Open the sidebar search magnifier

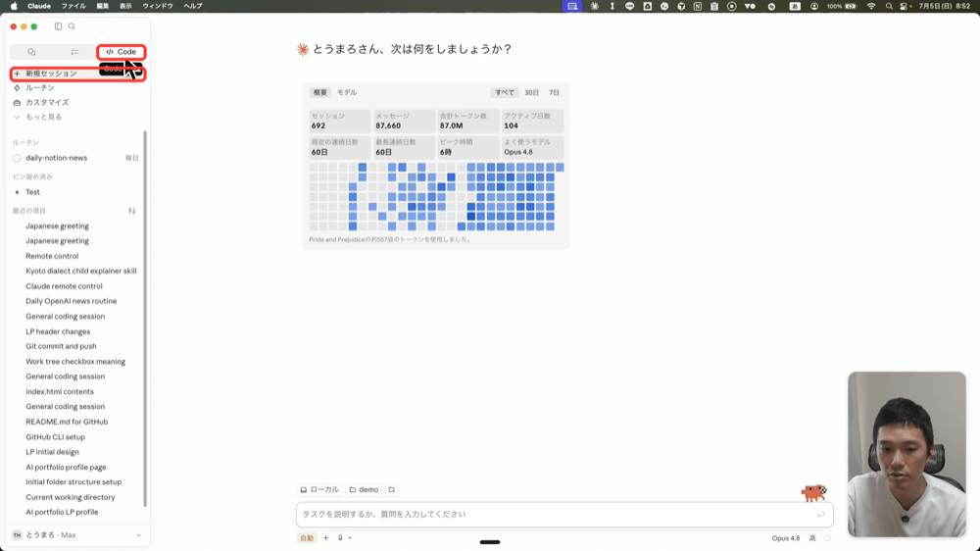[x=72, y=26]
